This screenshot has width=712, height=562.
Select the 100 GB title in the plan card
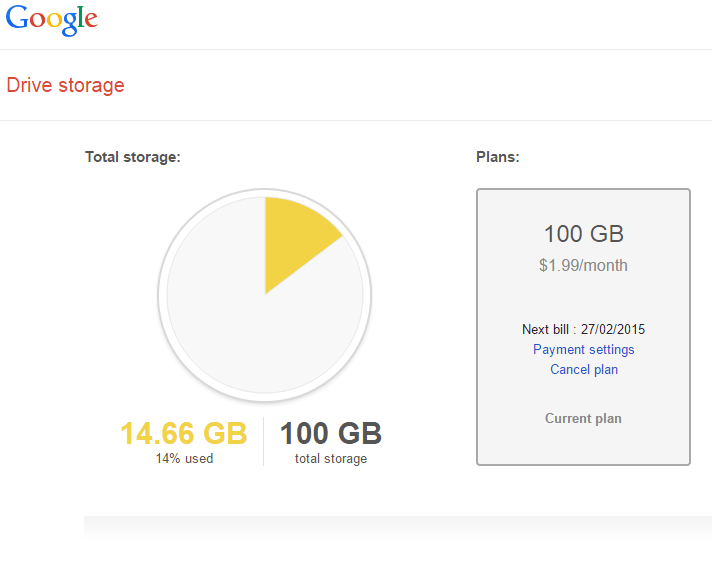[583, 235]
